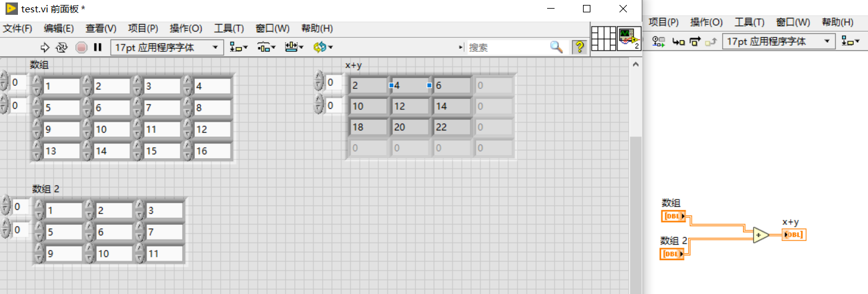Viewport: 868px width, 294px height.
Task: Click Retain Wire Values icon in block diagram toolbar
Action: [658, 41]
